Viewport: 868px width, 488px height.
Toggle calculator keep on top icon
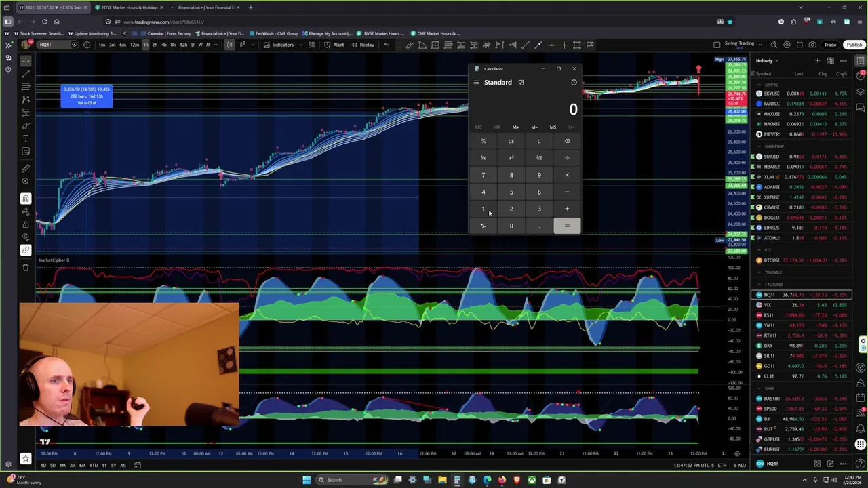pos(521,82)
